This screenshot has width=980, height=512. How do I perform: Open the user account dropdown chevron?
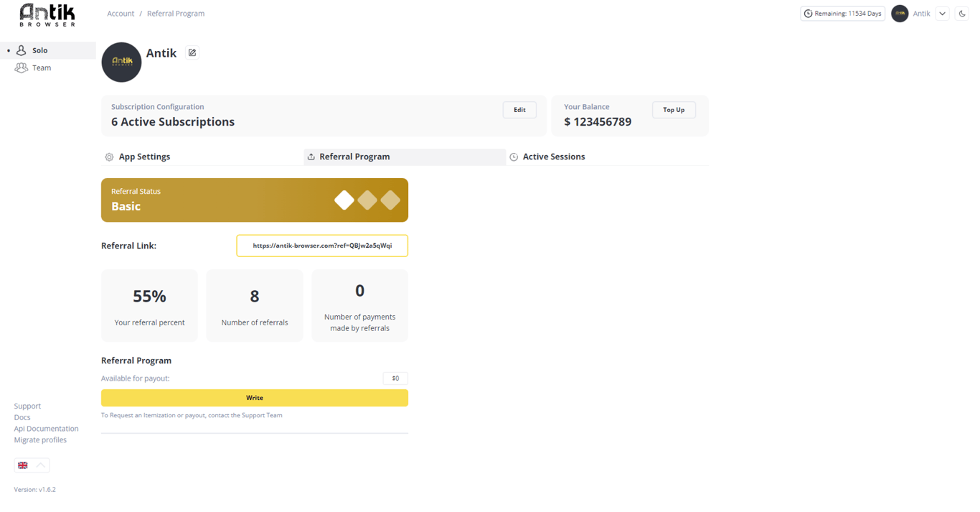coord(943,14)
